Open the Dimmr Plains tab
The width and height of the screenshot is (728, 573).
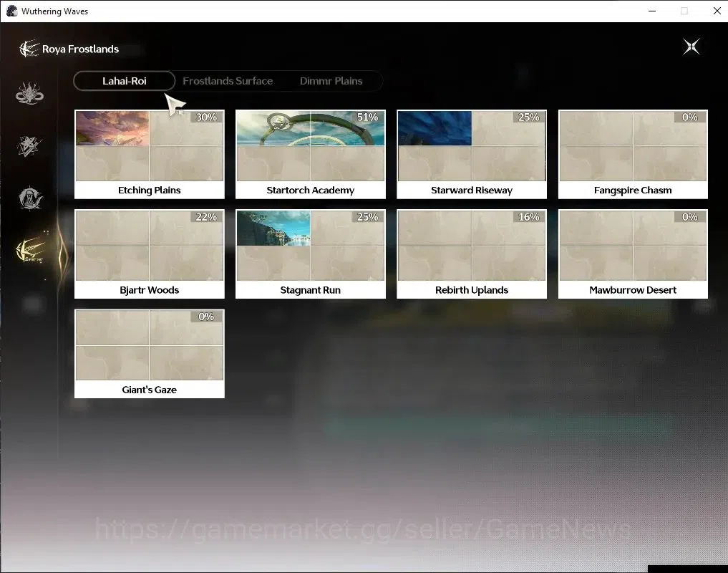[331, 81]
